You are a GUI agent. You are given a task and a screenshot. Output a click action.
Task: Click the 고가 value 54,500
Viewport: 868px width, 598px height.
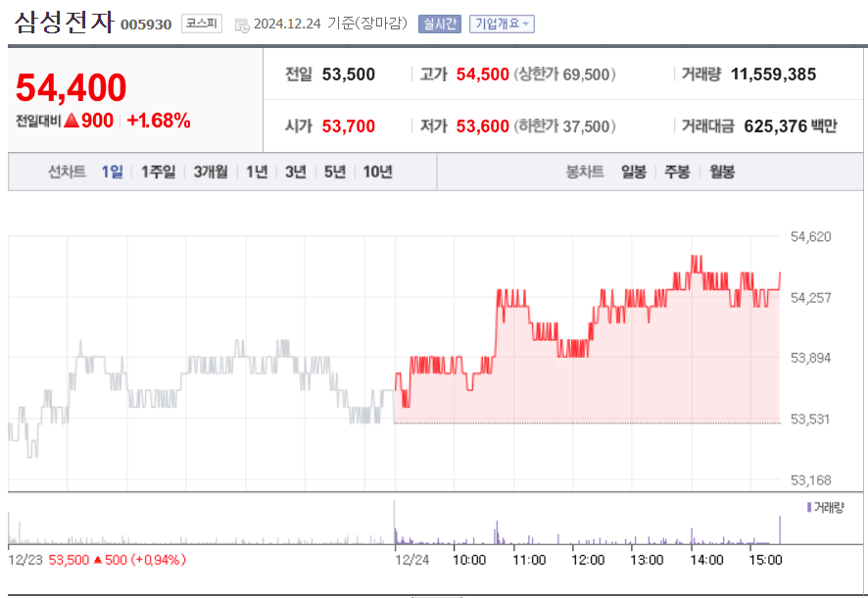pyautogui.click(x=482, y=75)
